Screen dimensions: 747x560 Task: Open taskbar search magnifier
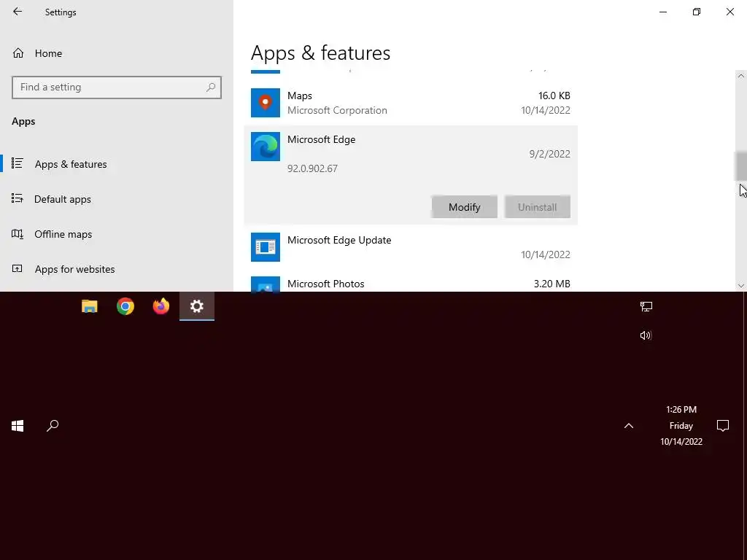53,426
